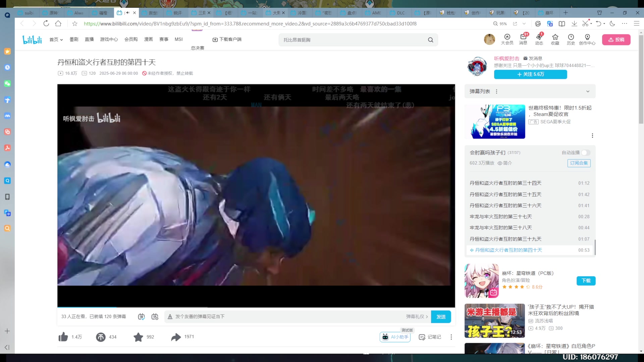Open 番剧 nav item
Screen dimensions: 644x362
(x=74, y=39)
